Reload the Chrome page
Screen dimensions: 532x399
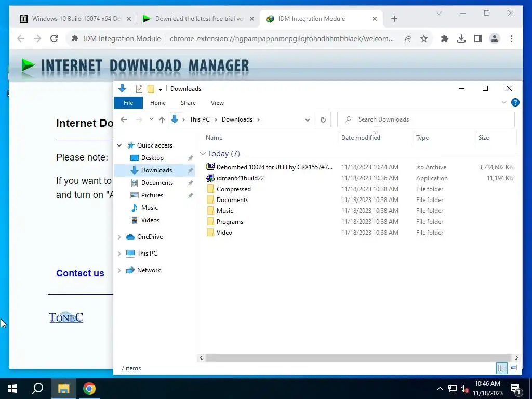pos(54,38)
